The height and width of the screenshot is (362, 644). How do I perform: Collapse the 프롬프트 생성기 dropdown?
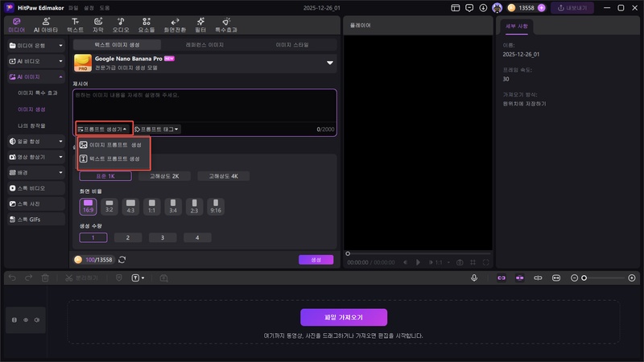(103, 130)
